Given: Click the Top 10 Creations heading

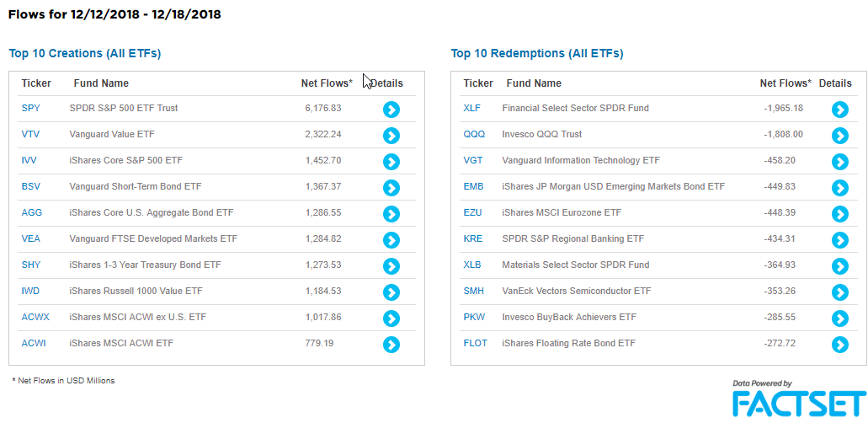Looking at the screenshot, I should point(85,54).
